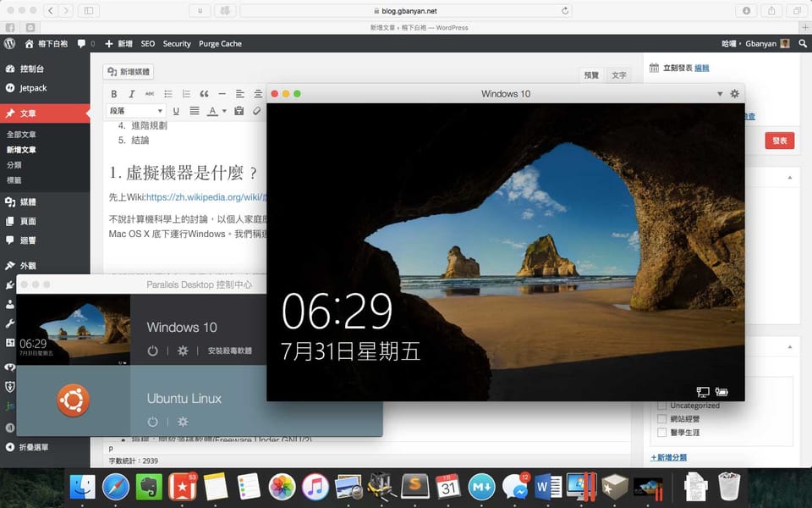Click the 發表 publish button
This screenshot has width=812, height=508.
click(x=779, y=141)
